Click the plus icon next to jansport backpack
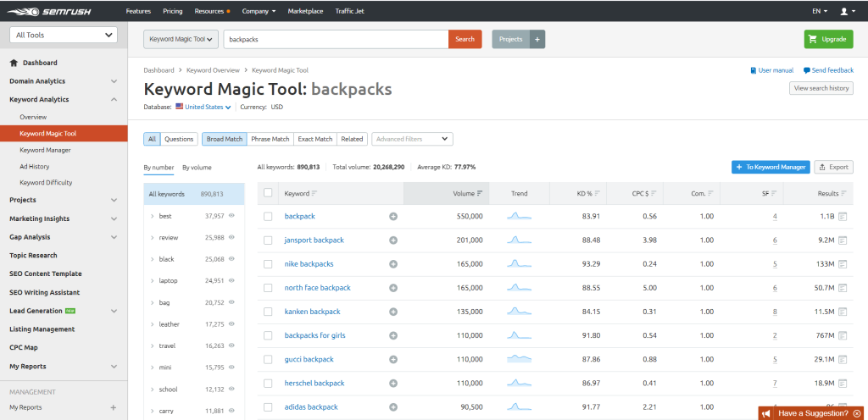Screen dimensions: 868x420 (393, 240)
